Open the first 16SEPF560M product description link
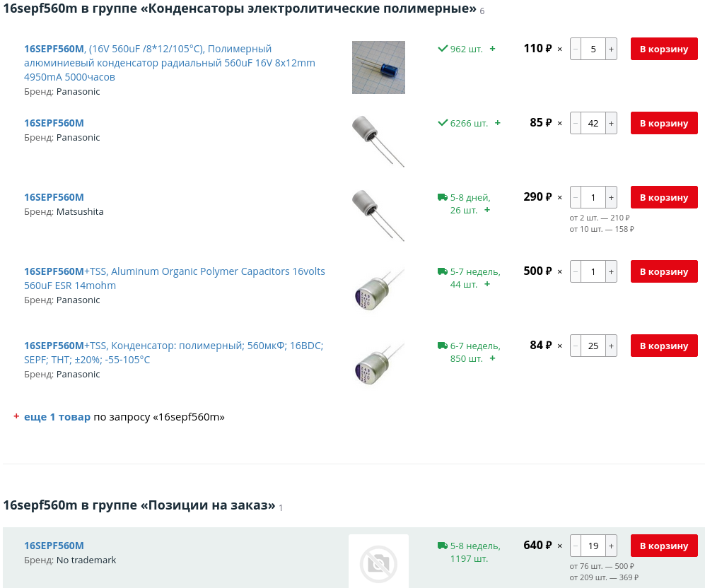The width and height of the screenshot is (705, 588). click(x=54, y=49)
